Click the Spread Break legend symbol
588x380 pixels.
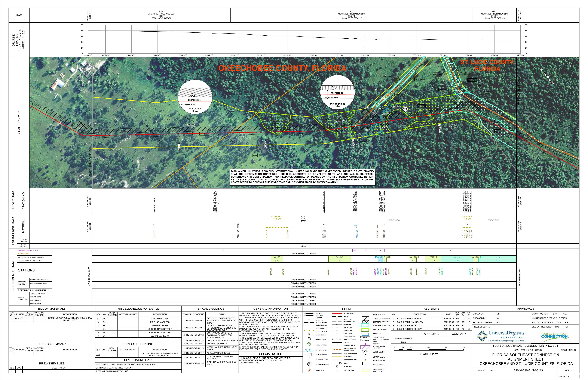[365, 364]
